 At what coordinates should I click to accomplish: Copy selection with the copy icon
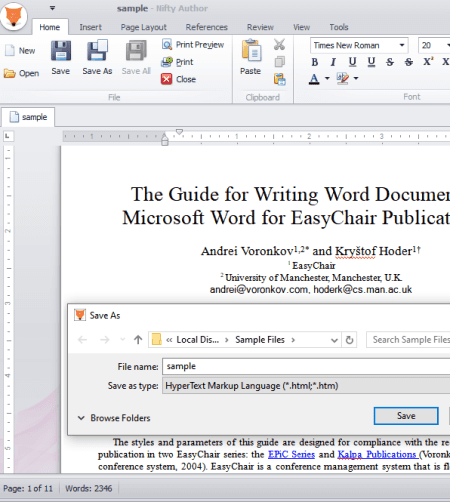coord(279,62)
